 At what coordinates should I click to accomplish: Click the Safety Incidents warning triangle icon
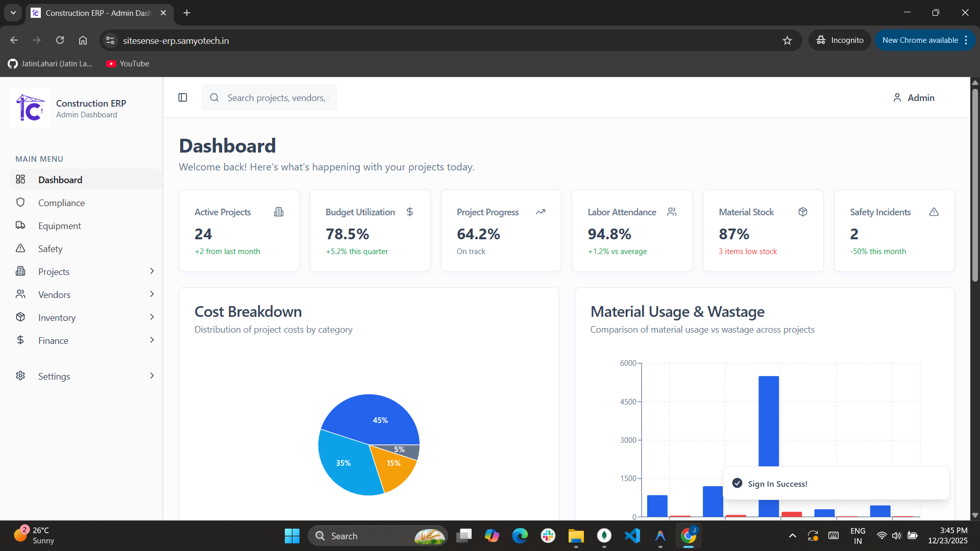934,212
